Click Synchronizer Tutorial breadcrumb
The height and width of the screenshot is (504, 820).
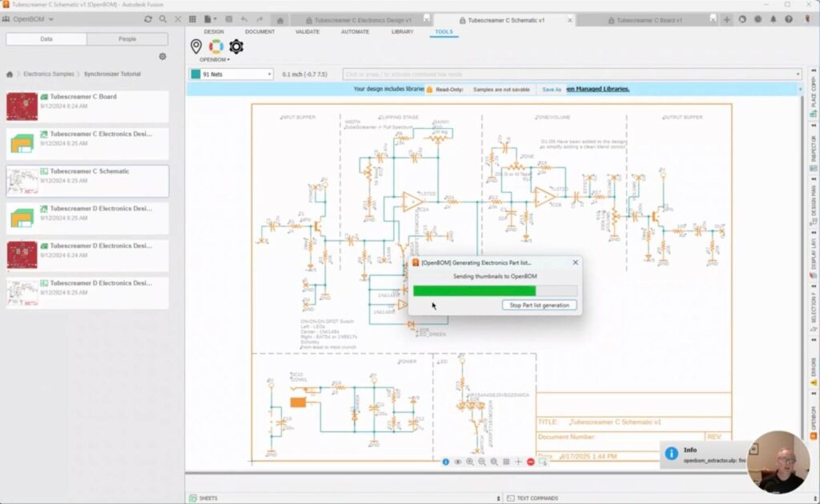(x=112, y=74)
